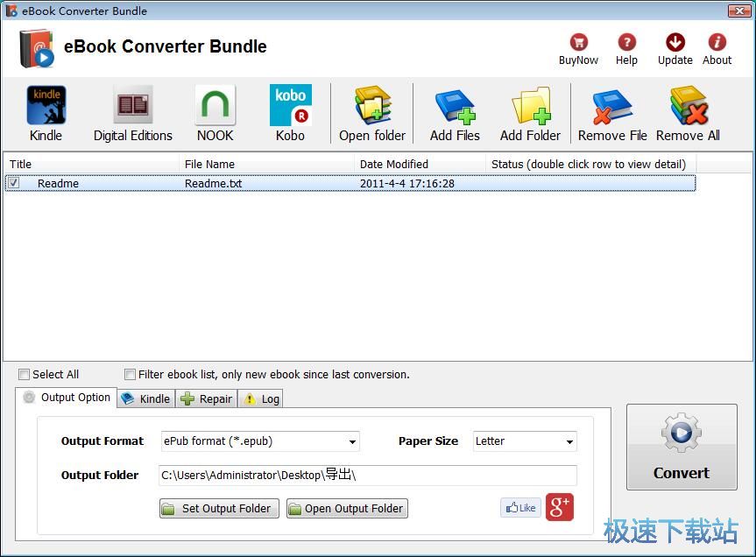Remove the selected file via Remove File

[612, 107]
